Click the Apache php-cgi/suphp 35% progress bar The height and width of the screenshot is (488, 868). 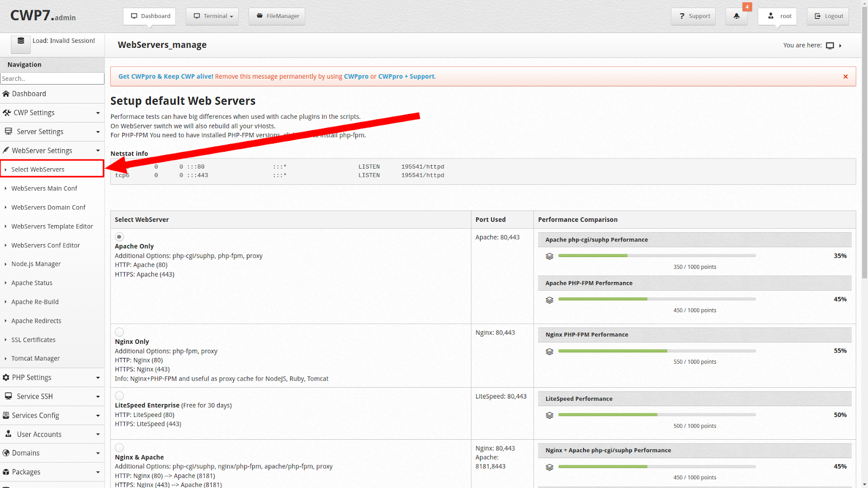[x=656, y=255]
